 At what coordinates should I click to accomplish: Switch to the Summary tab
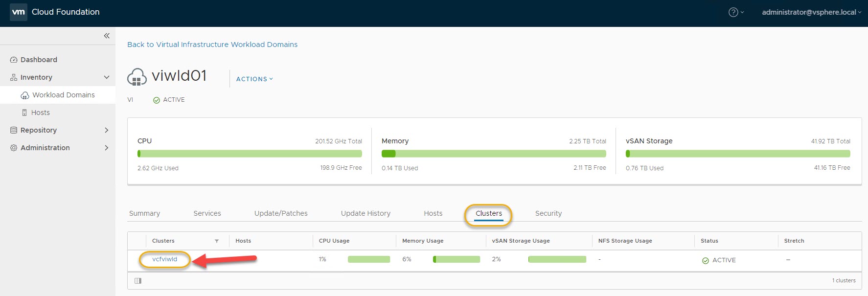tap(144, 213)
